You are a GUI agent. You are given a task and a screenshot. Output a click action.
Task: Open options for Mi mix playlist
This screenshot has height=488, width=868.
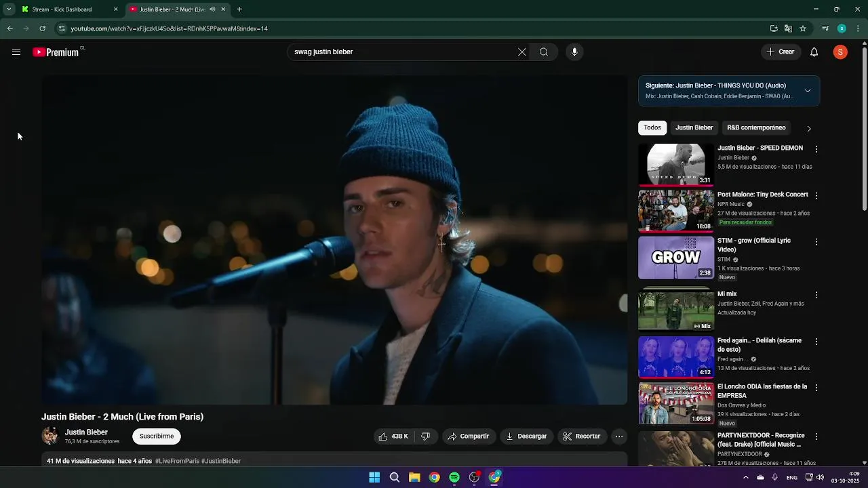(x=816, y=296)
